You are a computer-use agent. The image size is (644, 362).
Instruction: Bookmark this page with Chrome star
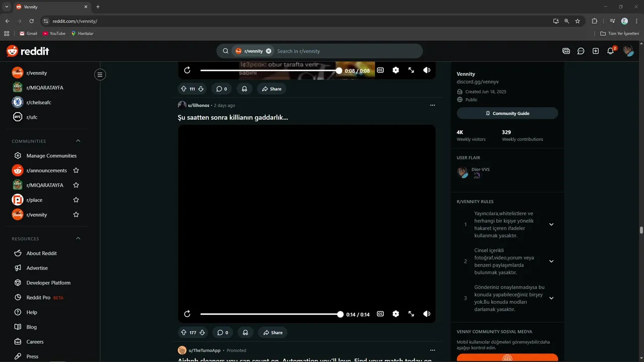click(578, 21)
